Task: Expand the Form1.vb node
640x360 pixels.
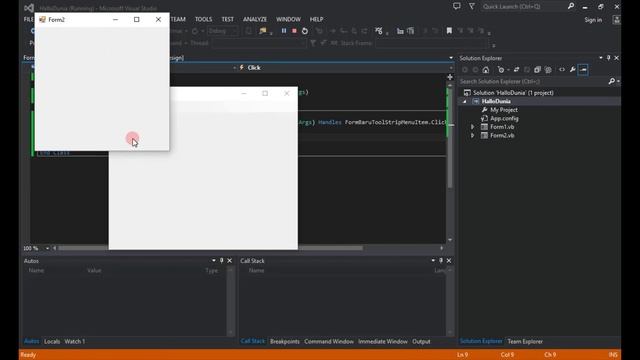Action: (x=473, y=127)
